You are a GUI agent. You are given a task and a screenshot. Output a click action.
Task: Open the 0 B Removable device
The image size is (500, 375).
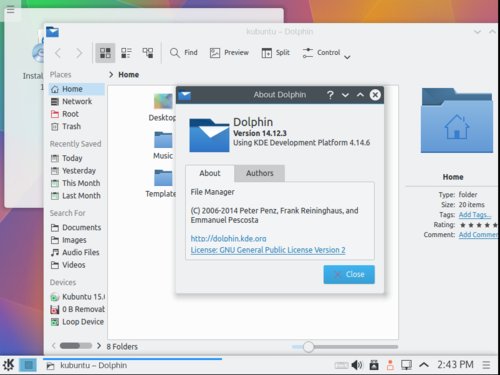[77, 309]
